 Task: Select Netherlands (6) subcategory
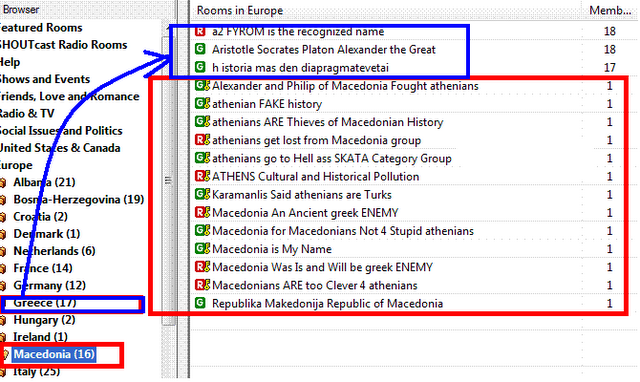pos(54,251)
